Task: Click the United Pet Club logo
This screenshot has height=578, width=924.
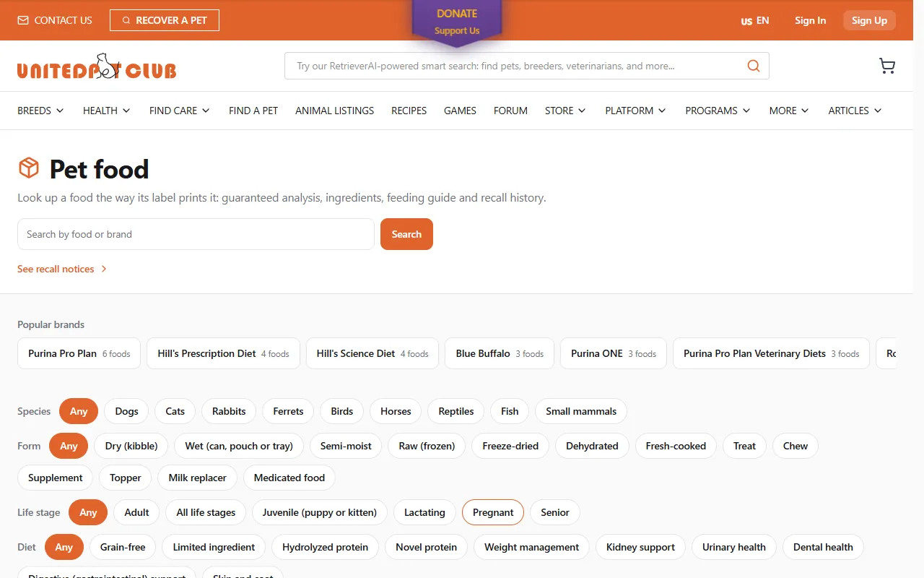Action: coord(97,66)
